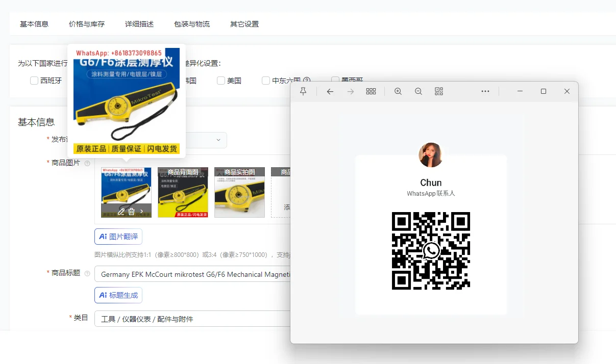This screenshot has width=616, height=364.
Task: Open the three-dots more options menu
Action: click(485, 91)
